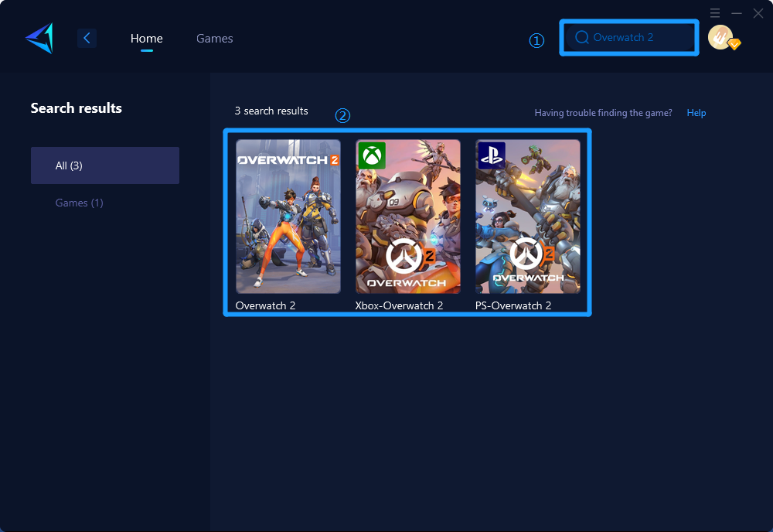This screenshot has width=773, height=532.
Task: Go back using the left arrow button
Action: tap(87, 38)
